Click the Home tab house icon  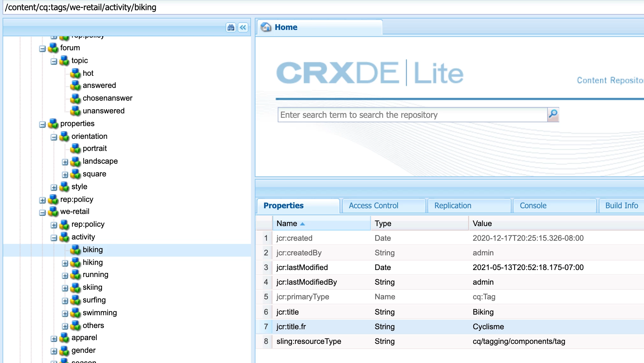click(x=266, y=27)
